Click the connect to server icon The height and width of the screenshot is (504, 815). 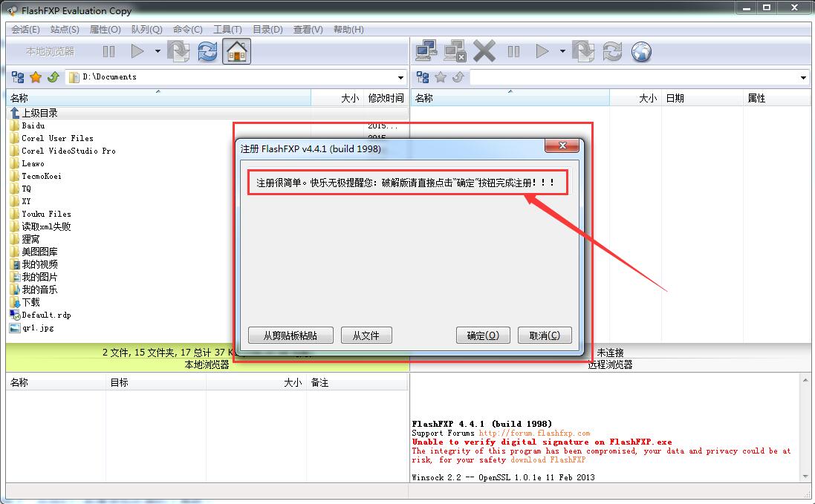pyautogui.click(x=426, y=51)
